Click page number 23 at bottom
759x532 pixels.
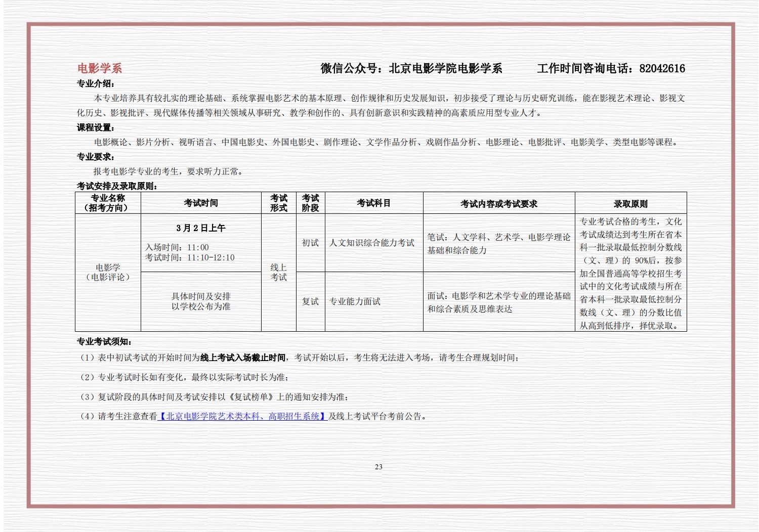(x=378, y=467)
